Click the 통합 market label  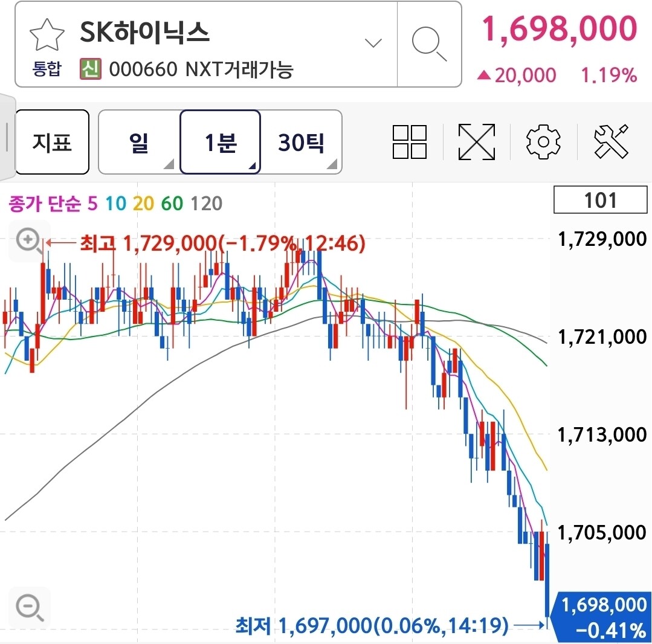[47, 69]
